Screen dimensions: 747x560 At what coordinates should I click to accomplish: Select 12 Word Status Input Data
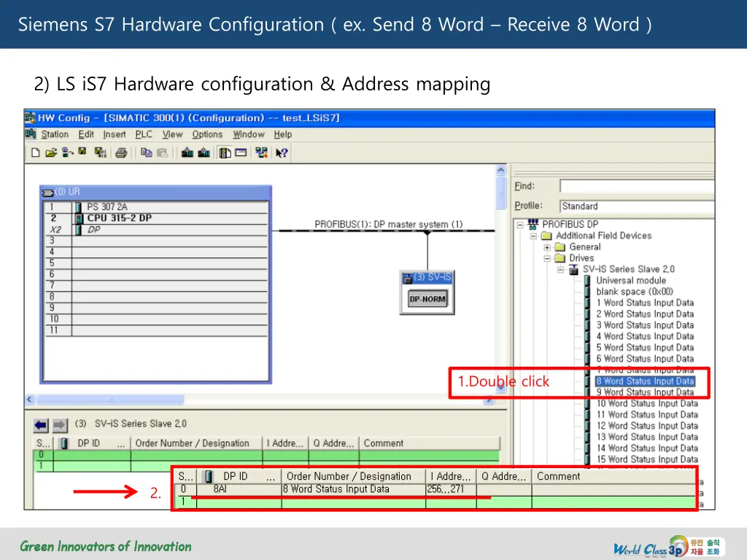648,426
